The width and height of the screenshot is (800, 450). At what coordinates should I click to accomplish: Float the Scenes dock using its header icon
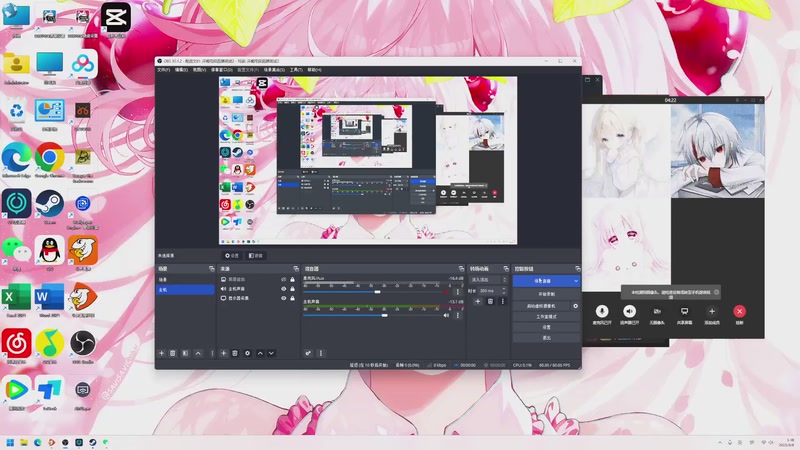211,268
